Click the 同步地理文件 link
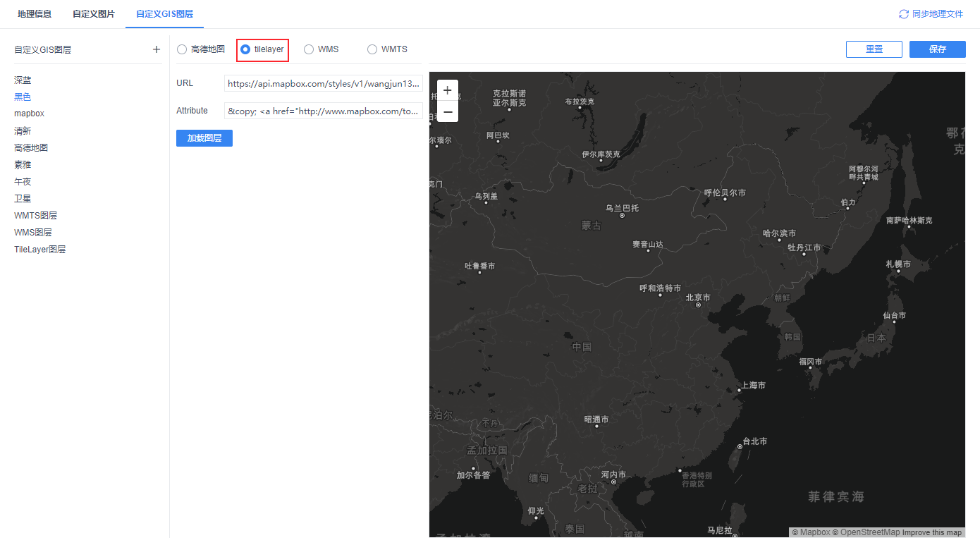980x545 pixels. [938, 14]
